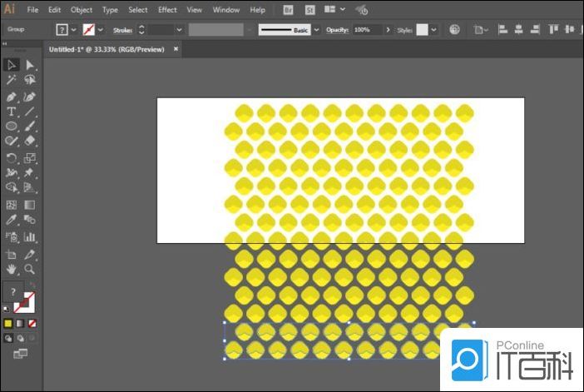Choose the Rotate tool
The width and height of the screenshot is (584, 392).
(x=12, y=157)
